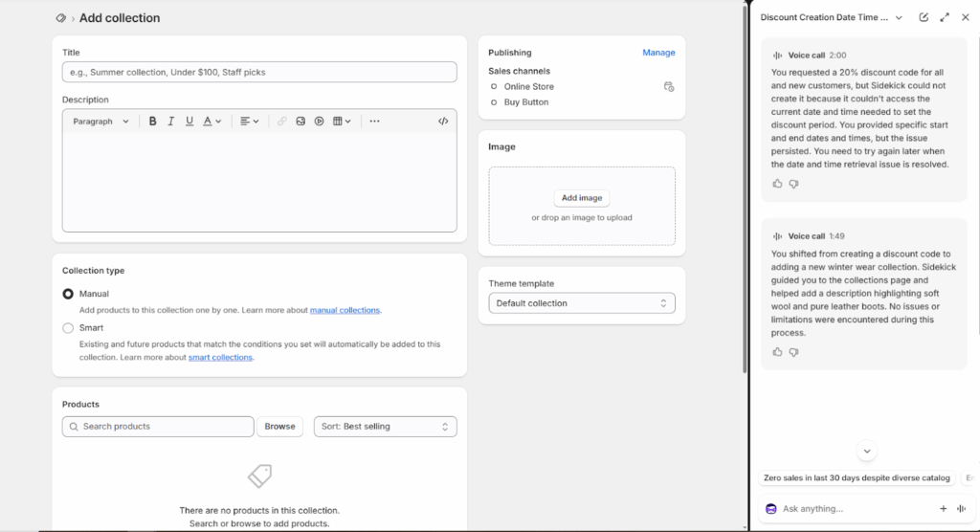This screenshot has height=532, width=980.
Task: Toggle italic formatting in description editor
Action: pyautogui.click(x=170, y=122)
